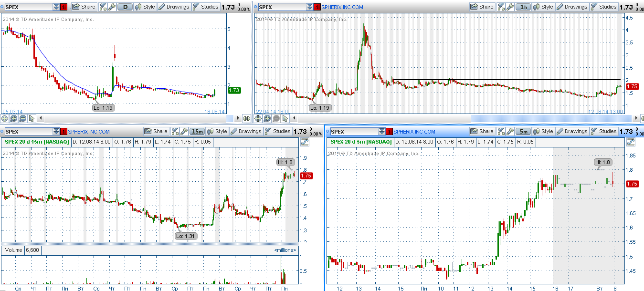Open chart settings wrench in the daily chart
The width and height of the screenshot is (644, 291).
[x=112, y=7]
